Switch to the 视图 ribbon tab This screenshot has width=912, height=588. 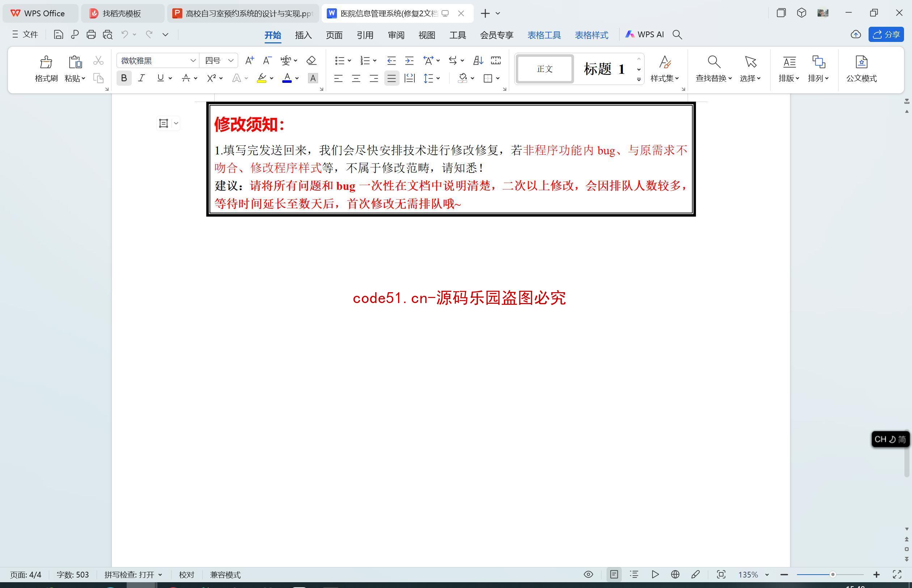tap(426, 35)
